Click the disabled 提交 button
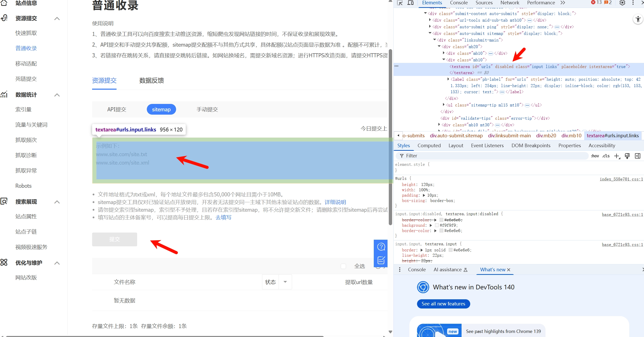644x337 pixels. [x=115, y=239]
